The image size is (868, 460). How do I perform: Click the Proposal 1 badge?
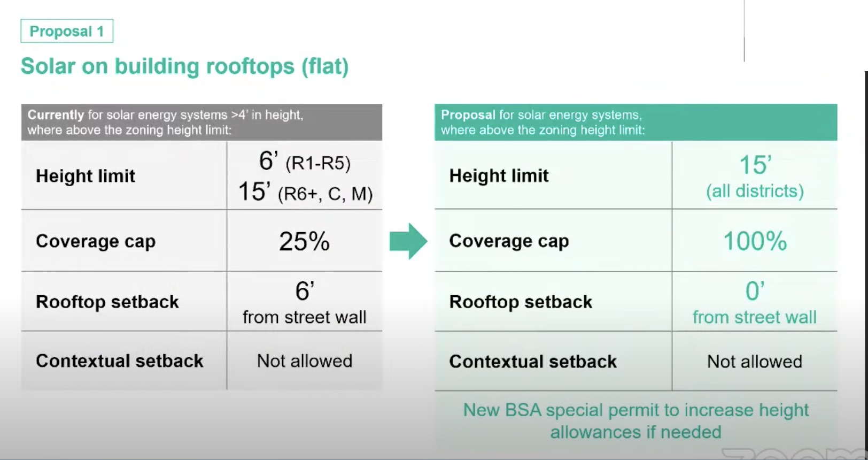click(x=67, y=32)
